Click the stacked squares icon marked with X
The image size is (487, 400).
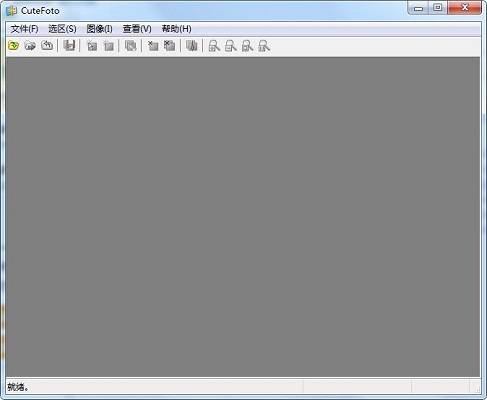tap(170, 46)
